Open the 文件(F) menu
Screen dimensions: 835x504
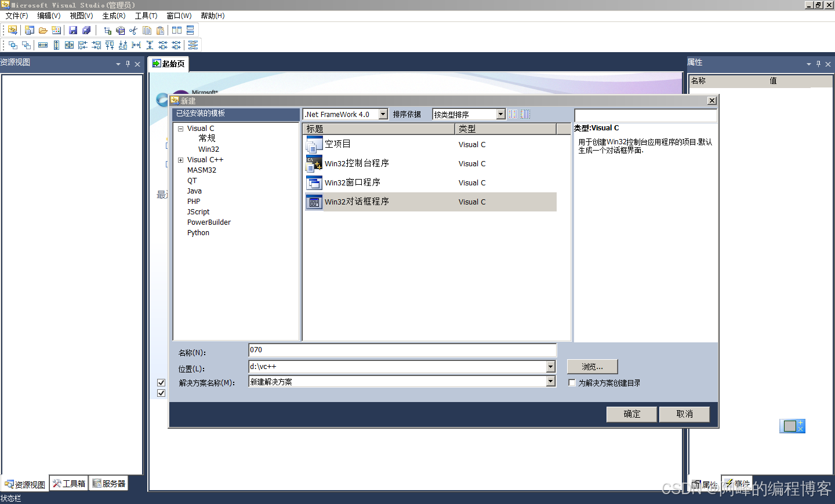(17, 16)
